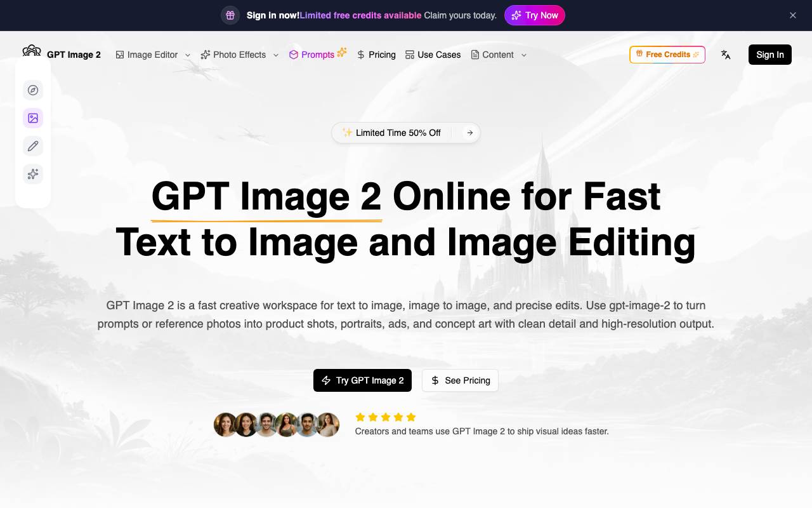
Task: Click the Sign In button
Action: [770, 55]
